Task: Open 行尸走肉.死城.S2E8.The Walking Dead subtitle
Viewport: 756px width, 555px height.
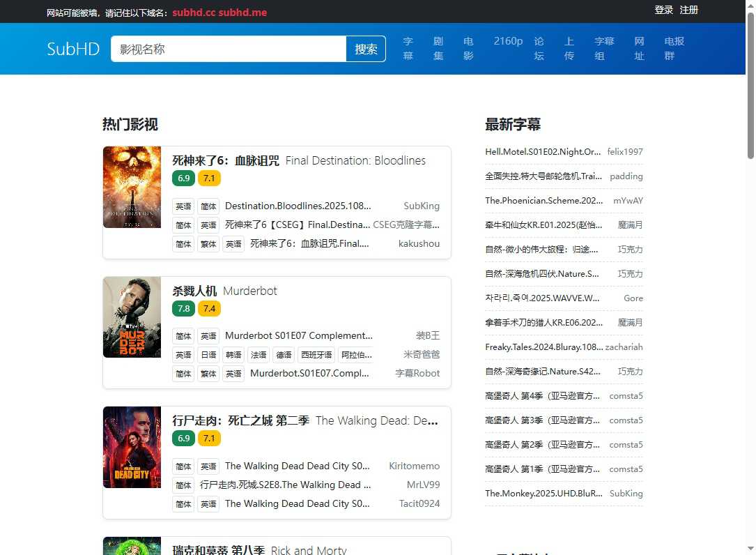Action: click(286, 485)
